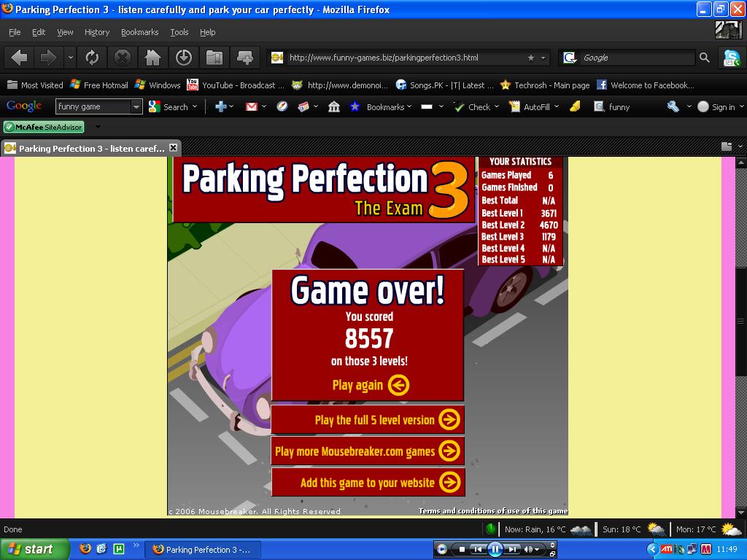Click the bank building icon in Google Toolbar

pyautogui.click(x=334, y=106)
